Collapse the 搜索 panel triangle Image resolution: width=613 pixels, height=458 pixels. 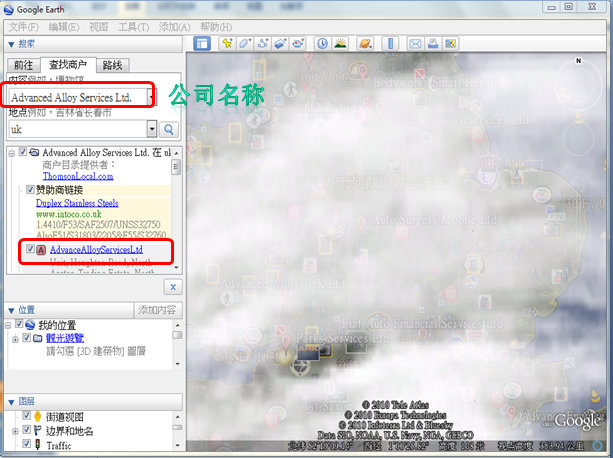pyautogui.click(x=11, y=44)
